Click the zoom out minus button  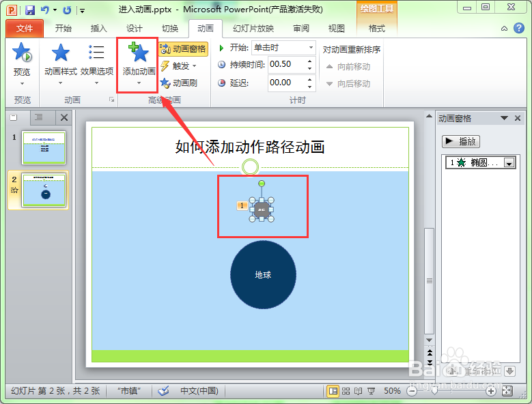click(412, 392)
